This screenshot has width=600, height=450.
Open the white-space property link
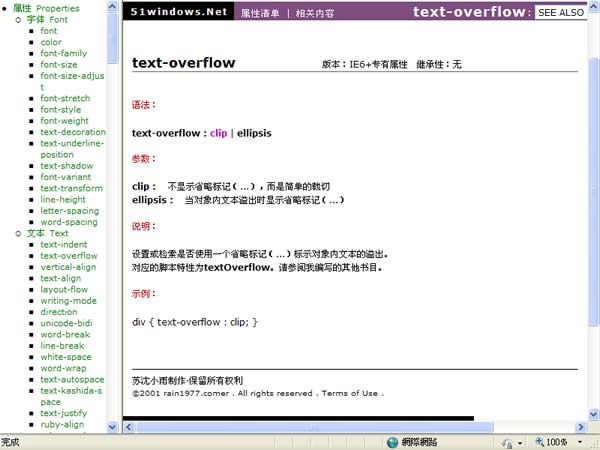66,357
